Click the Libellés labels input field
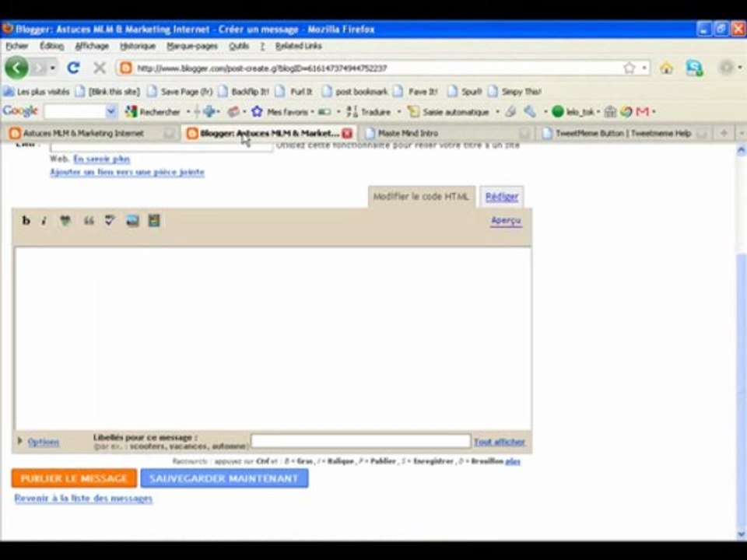Screen dimensions: 747x560 (360, 441)
